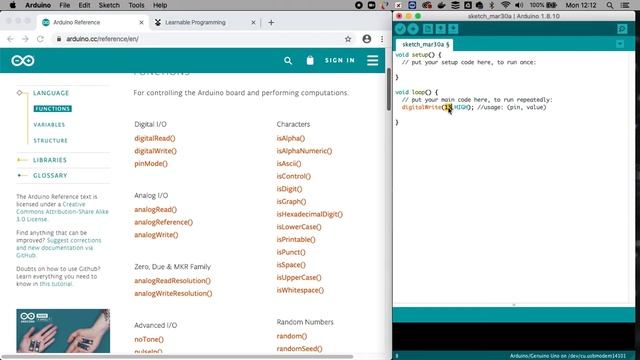Open the Serial Monitor
The image size is (640, 360).
(x=622, y=29)
